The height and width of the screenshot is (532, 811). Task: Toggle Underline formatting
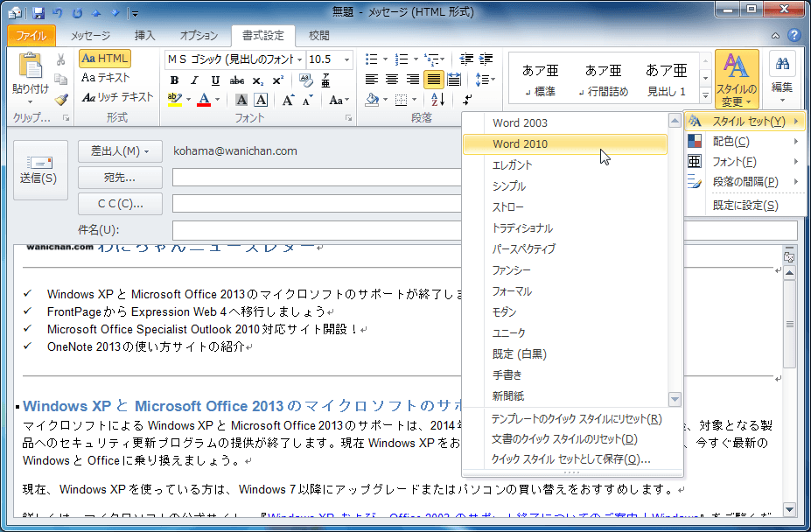pyautogui.click(x=215, y=80)
